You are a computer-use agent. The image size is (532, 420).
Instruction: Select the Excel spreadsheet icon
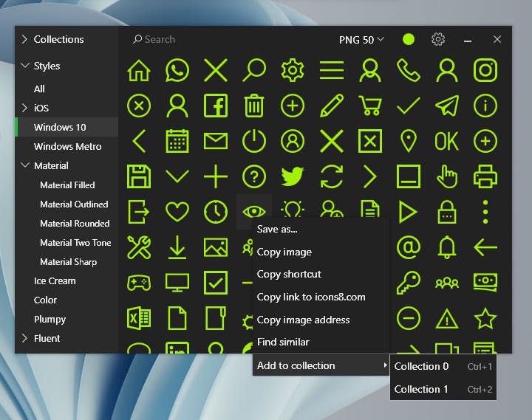coord(139,318)
